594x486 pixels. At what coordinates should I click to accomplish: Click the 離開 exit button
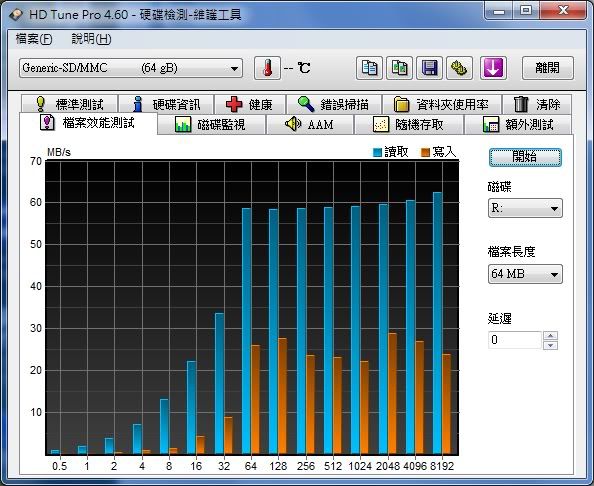tap(547, 68)
